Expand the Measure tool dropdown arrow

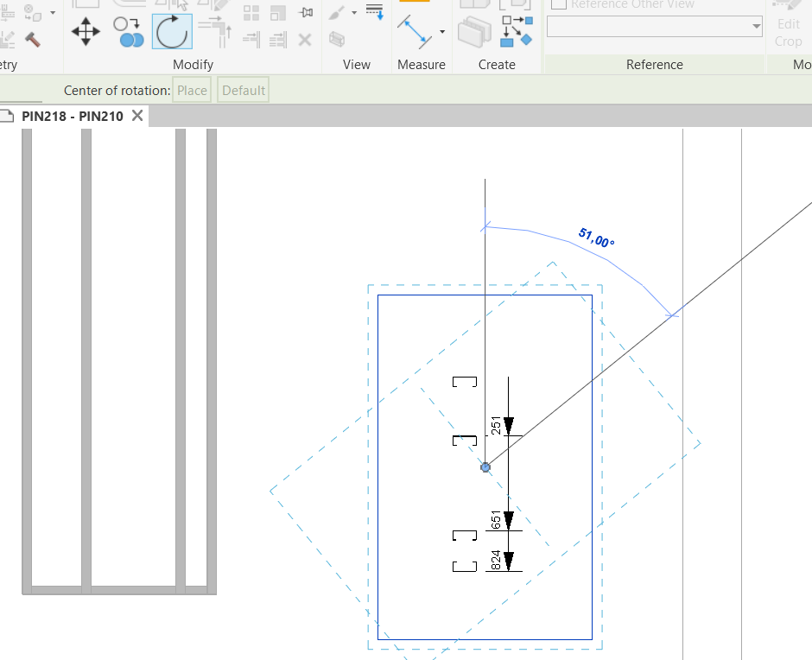coord(441,32)
